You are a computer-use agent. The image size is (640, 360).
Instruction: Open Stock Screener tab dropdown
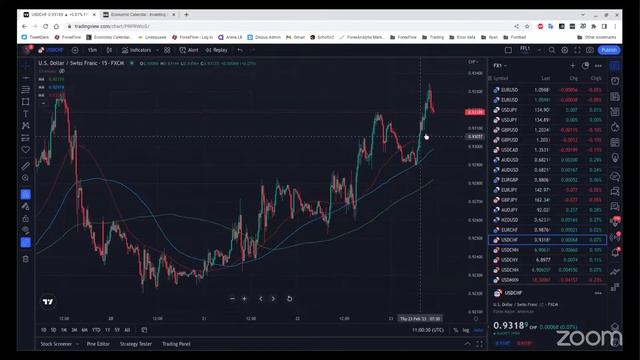click(x=60, y=344)
